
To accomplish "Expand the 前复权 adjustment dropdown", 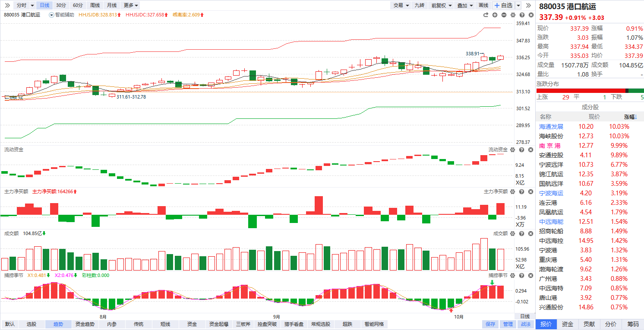I will [x=442, y=5].
